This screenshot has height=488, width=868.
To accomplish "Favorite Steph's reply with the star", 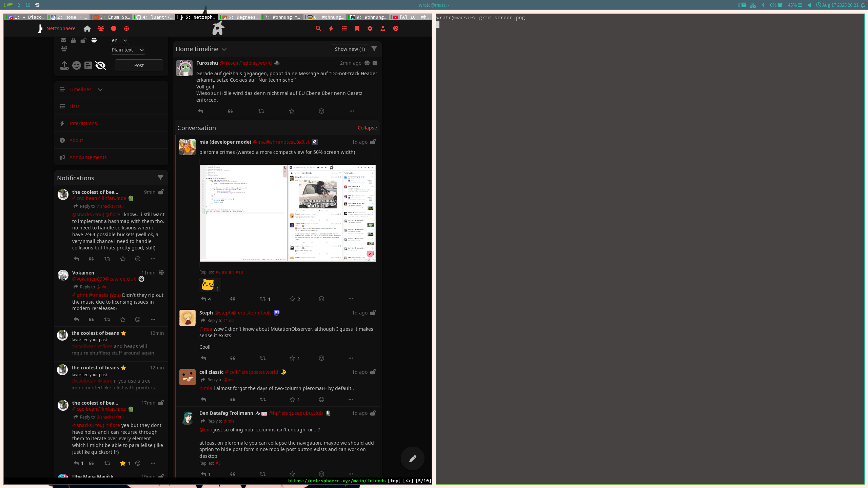I will (292, 358).
